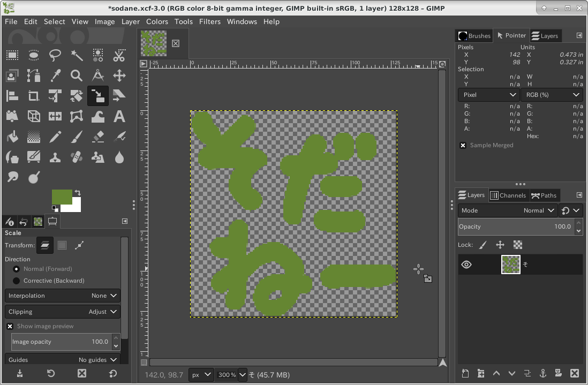Toggle Lock position and size
588x385 pixels.
point(500,245)
